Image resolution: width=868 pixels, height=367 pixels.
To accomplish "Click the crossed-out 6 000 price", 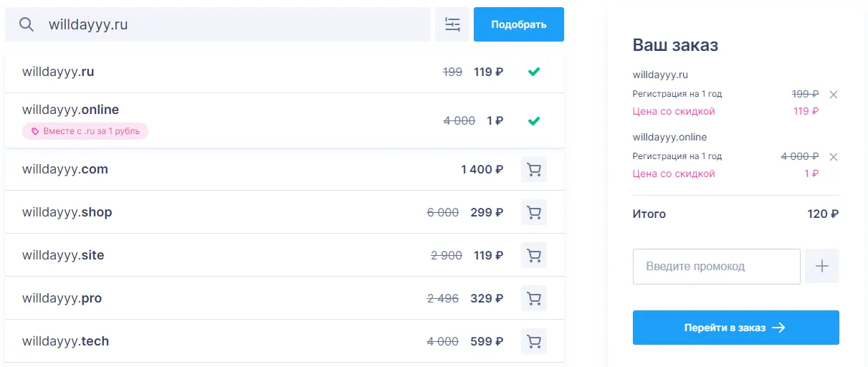I will click(x=443, y=213).
